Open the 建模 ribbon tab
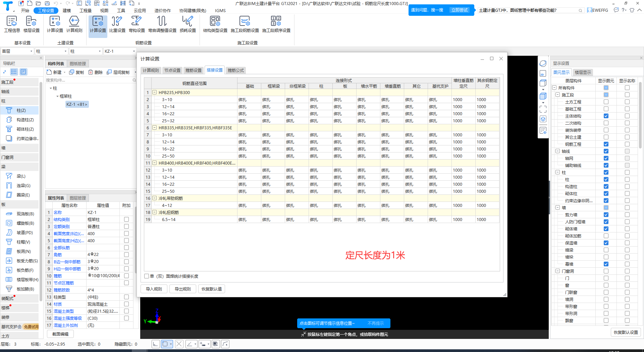Image resolution: width=644 pixels, height=352 pixels. coord(67,11)
